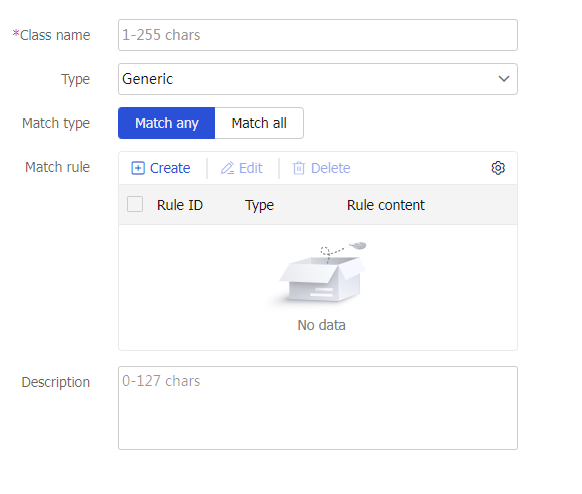Click the No data text label

click(321, 325)
